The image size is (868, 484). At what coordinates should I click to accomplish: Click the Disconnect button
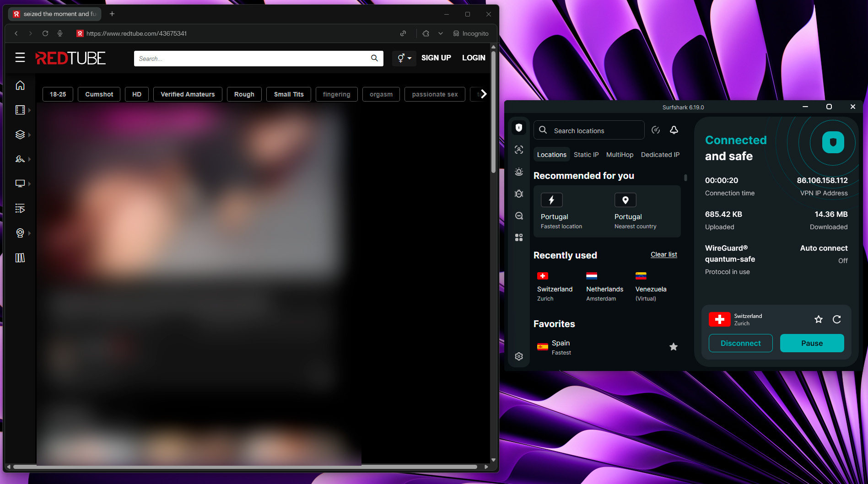point(740,343)
